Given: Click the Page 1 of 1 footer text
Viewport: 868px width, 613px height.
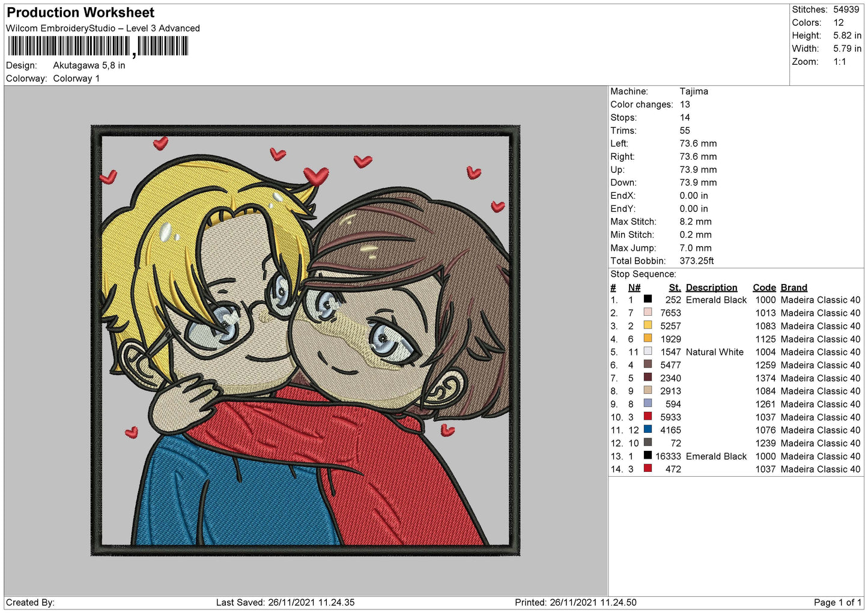Looking at the screenshot, I should coord(837,602).
